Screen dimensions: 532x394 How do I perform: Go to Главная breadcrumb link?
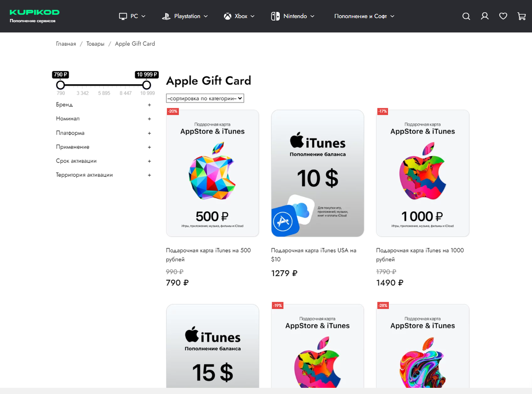click(66, 44)
